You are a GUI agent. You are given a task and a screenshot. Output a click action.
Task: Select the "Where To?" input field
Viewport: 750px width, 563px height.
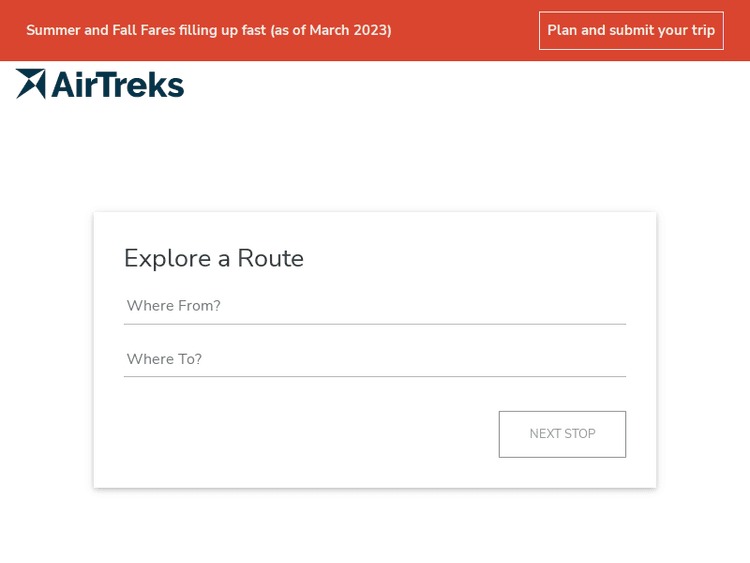[374, 359]
